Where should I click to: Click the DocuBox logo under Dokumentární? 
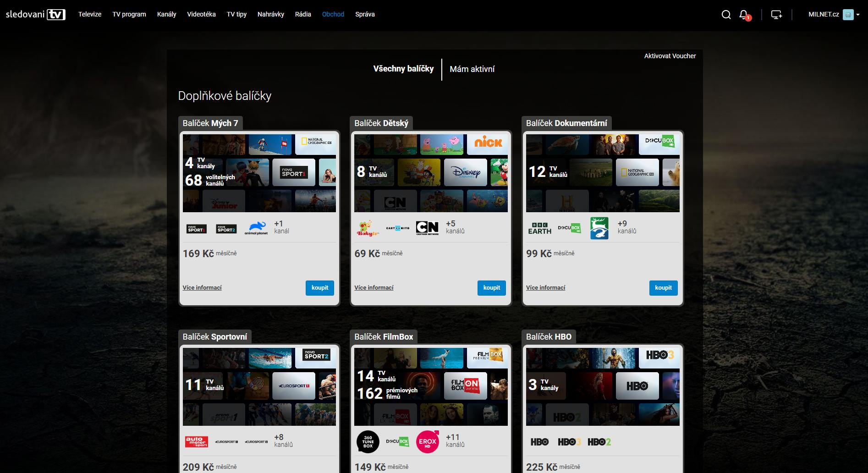coord(569,228)
